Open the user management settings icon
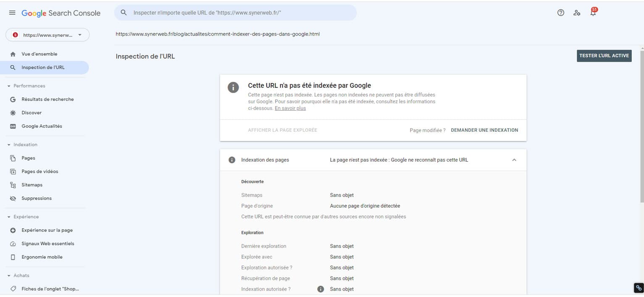 coord(577,13)
